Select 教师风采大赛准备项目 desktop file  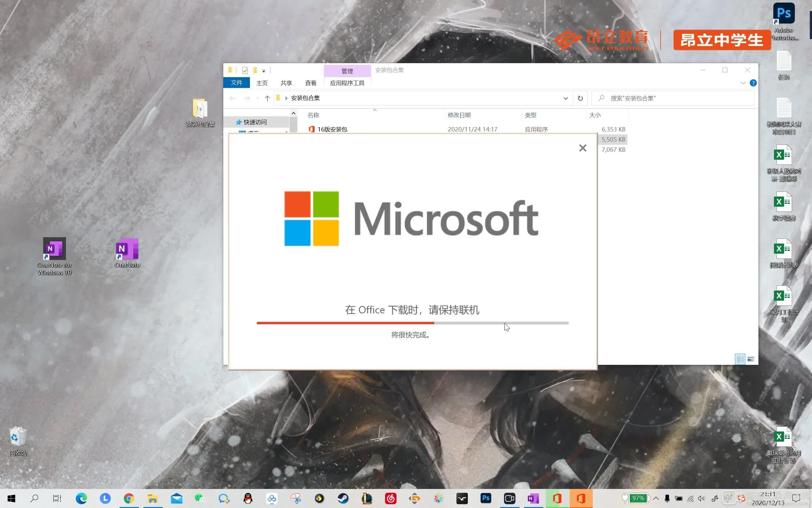coord(784,117)
